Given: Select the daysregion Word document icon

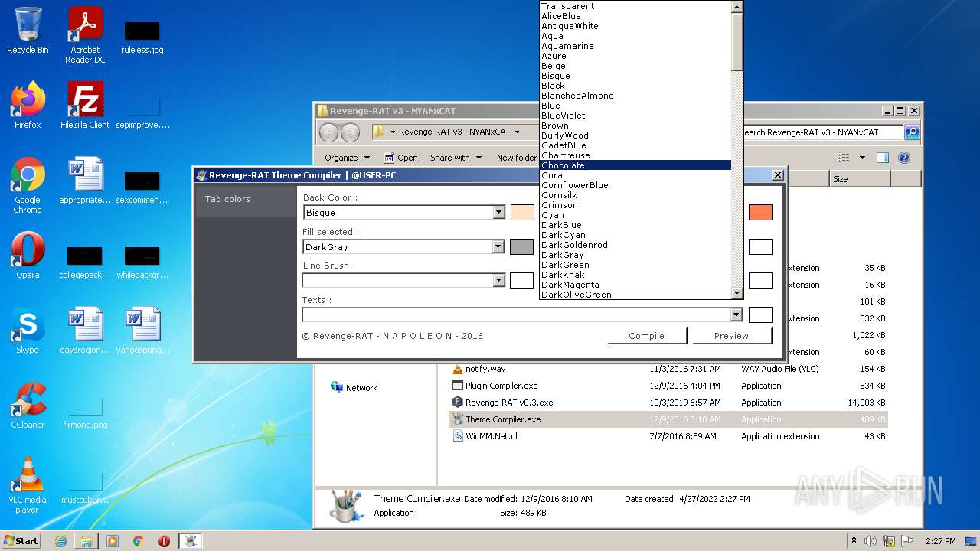Looking at the screenshot, I should pyautogui.click(x=85, y=331).
